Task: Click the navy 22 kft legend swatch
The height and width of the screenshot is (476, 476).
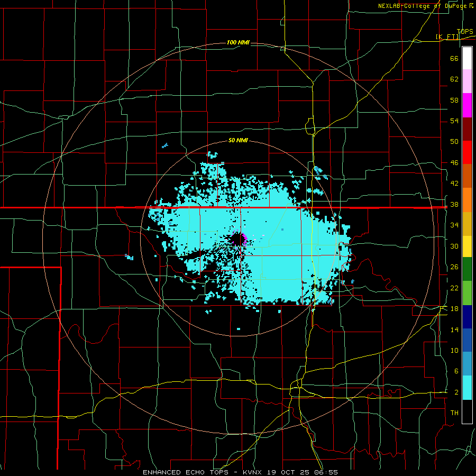Action: [x=467, y=317]
